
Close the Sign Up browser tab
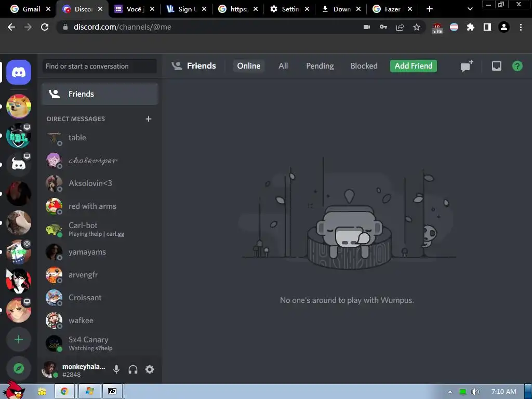(x=204, y=9)
